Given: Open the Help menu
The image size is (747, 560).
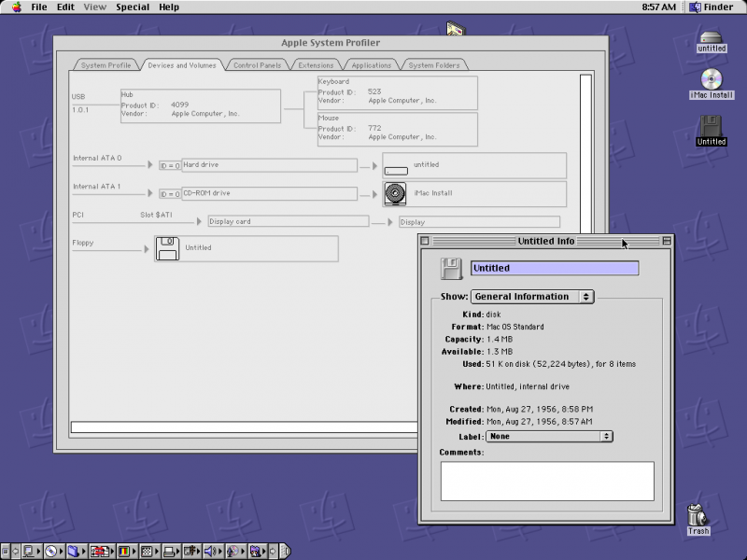Looking at the screenshot, I should 169,7.
